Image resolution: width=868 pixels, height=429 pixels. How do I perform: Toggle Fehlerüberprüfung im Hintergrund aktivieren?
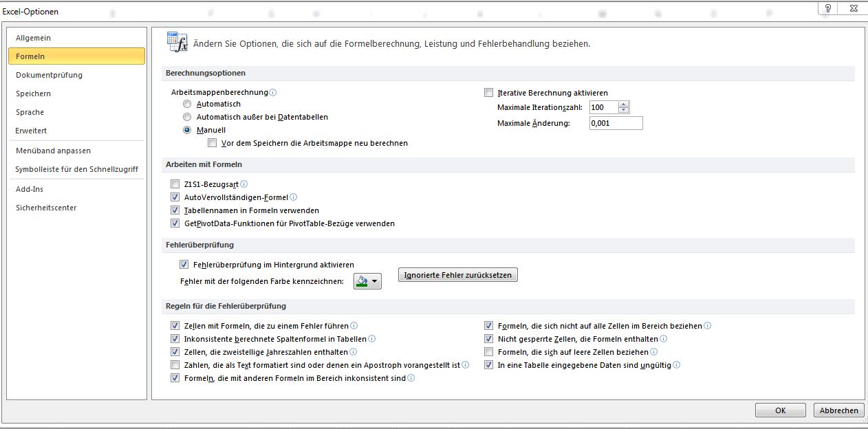pyautogui.click(x=184, y=264)
